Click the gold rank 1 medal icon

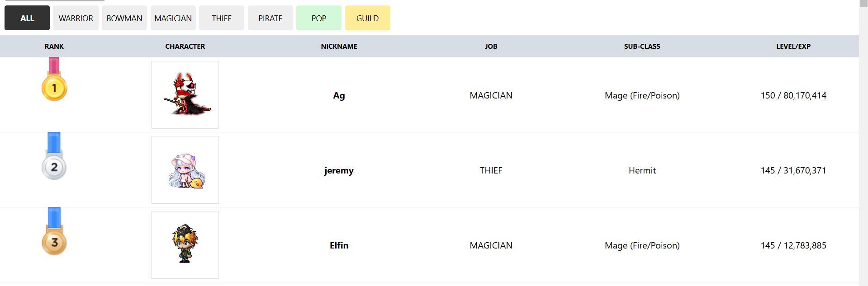pyautogui.click(x=54, y=87)
